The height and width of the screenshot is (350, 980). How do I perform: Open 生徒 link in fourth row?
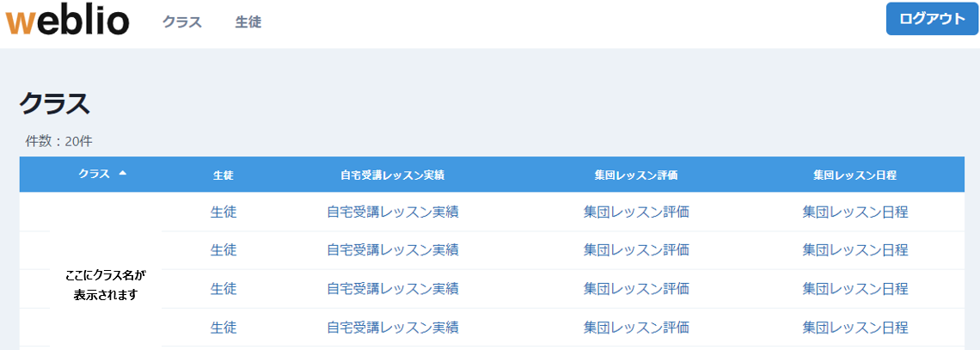click(224, 327)
